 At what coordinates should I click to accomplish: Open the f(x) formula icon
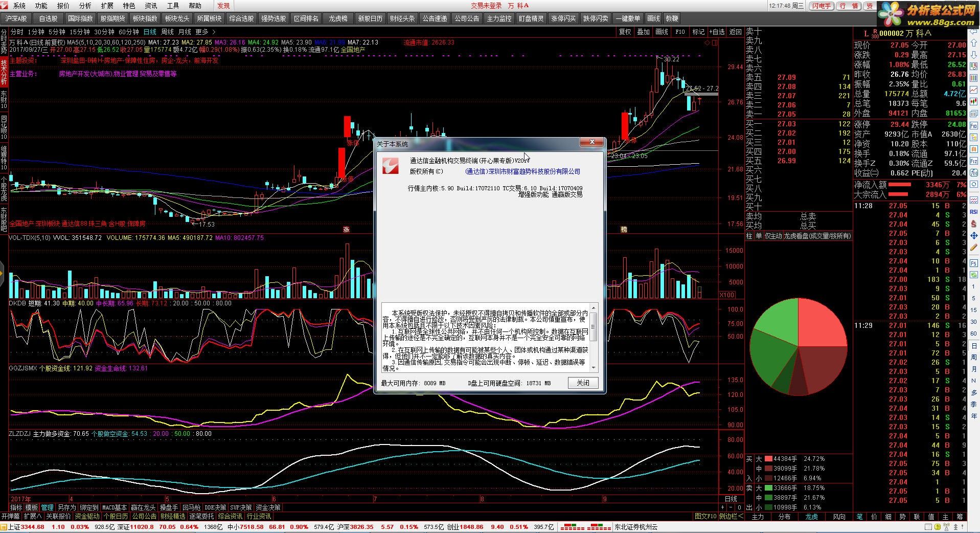click(x=973, y=172)
